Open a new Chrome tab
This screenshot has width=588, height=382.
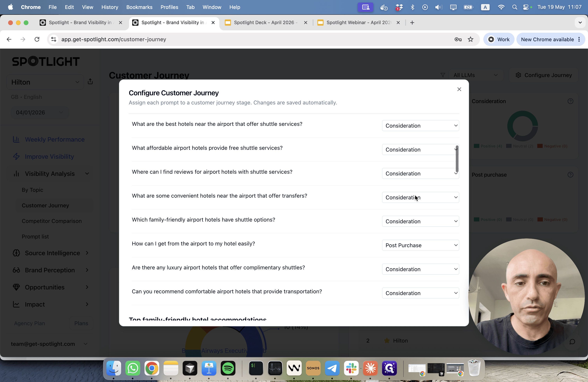coord(412,23)
